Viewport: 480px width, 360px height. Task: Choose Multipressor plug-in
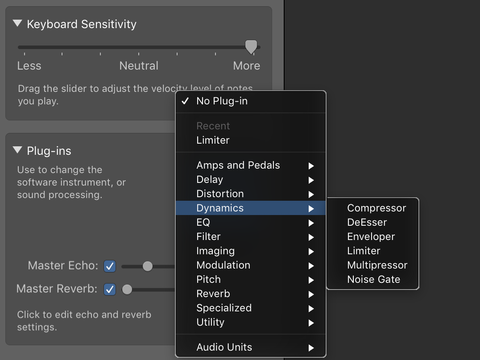373,265
